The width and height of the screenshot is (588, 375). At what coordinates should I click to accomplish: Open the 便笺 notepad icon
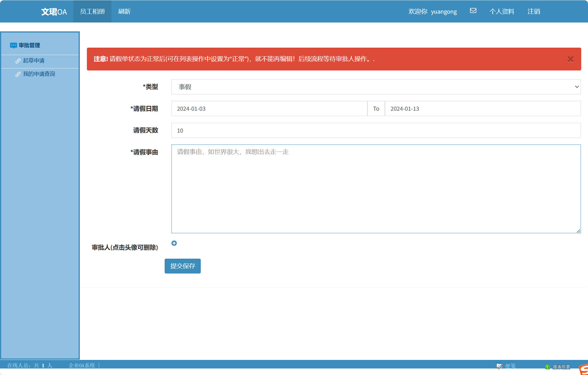pyautogui.click(x=500, y=366)
